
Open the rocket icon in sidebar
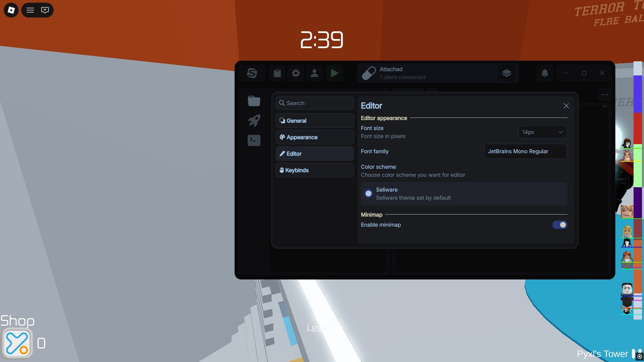pos(254,121)
